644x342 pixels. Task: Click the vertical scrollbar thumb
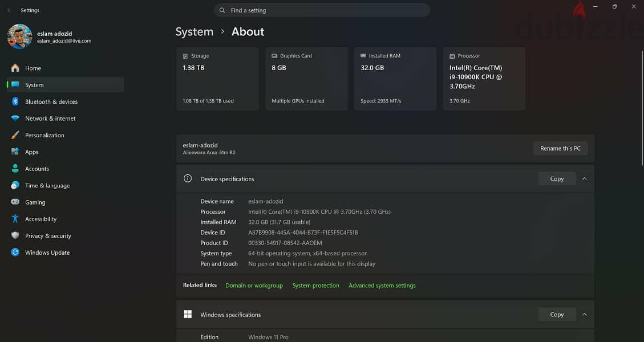point(642,108)
